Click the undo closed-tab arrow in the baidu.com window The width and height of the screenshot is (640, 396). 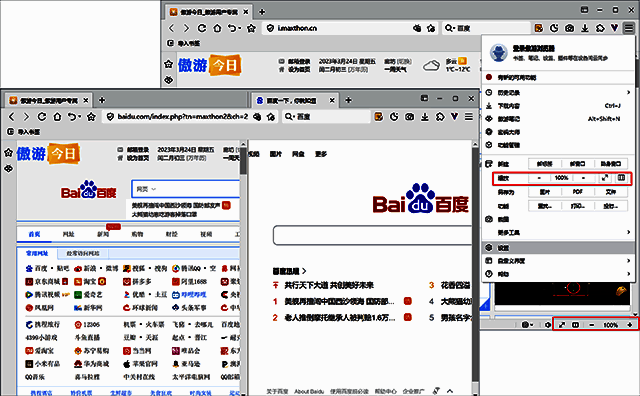tap(71, 117)
